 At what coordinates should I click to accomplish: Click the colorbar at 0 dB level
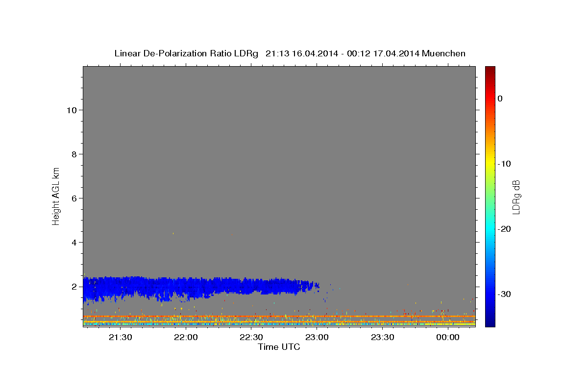coord(490,98)
